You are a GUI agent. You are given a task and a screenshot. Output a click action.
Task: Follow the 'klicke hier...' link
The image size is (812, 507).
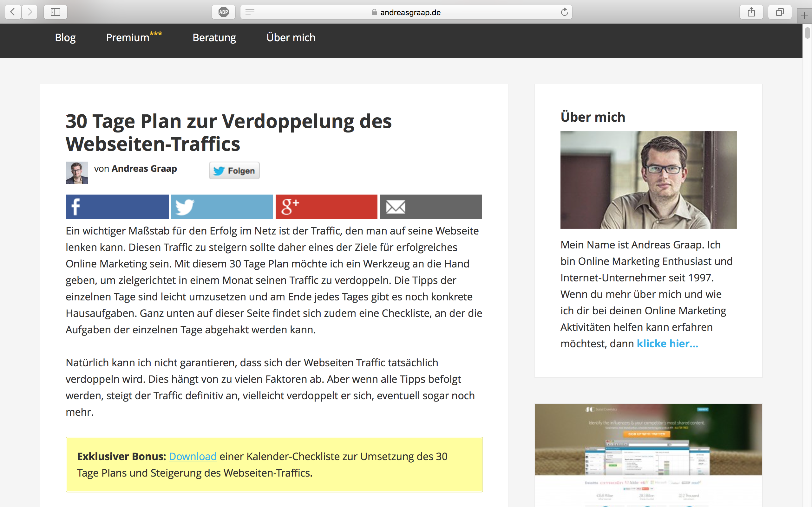tap(667, 344)
